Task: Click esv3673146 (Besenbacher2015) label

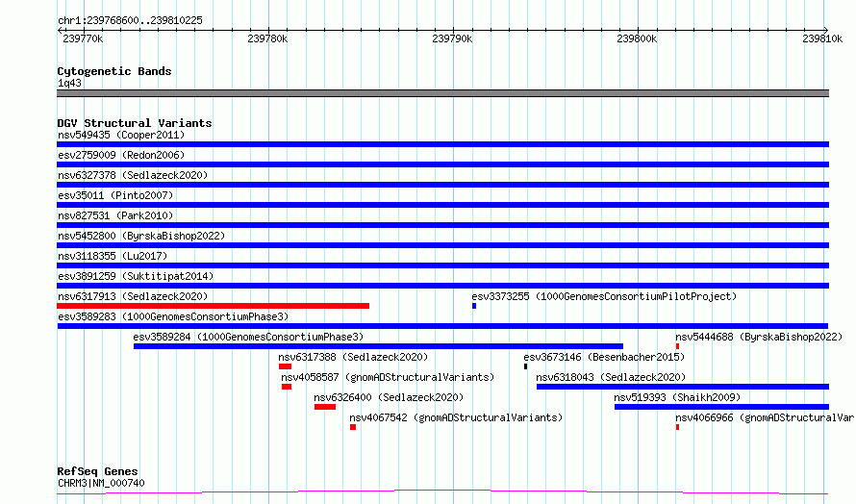Action: coord(604,357)
